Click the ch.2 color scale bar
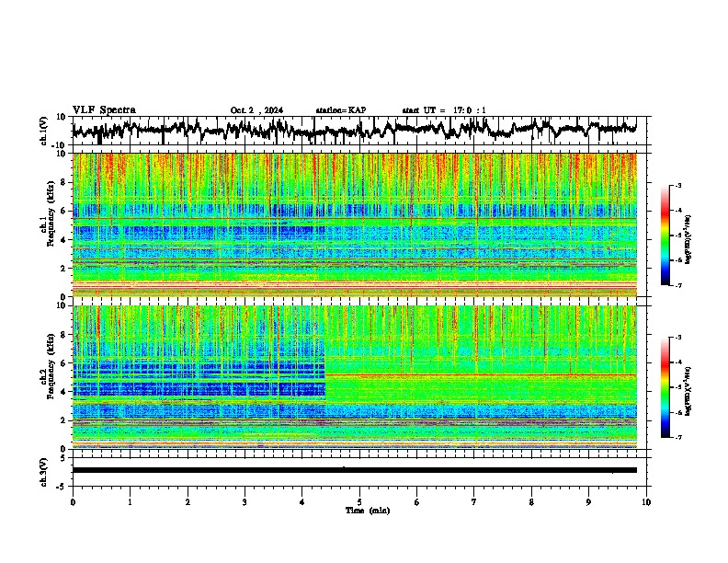728x563 pixels. (665, 387)
